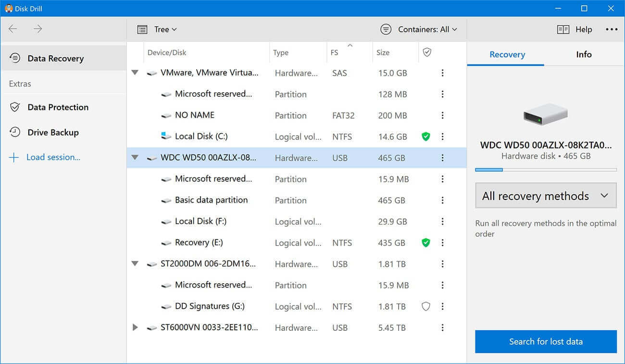
Task: Collapse the ST2000DM disk tree node
Action: click(135, 264)
